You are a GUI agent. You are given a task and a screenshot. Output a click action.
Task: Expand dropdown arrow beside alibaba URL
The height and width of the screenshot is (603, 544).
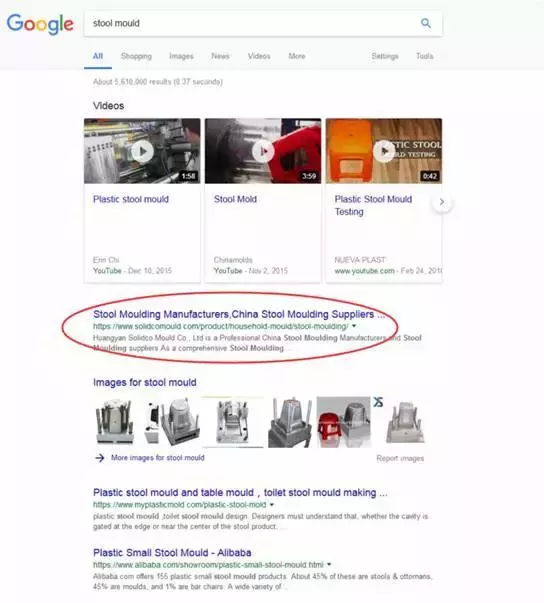pos(329,565)
